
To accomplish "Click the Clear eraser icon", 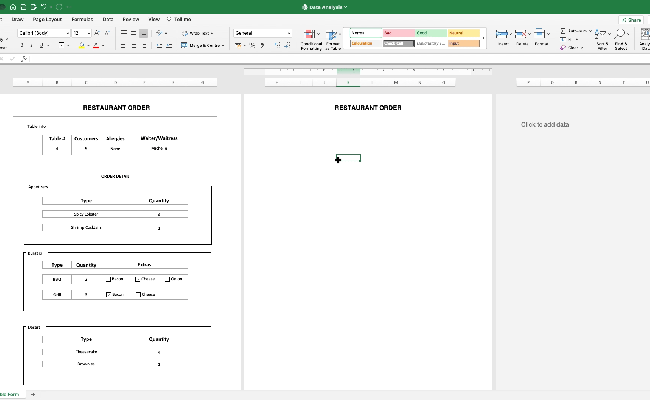I will (x=563, y=48).
